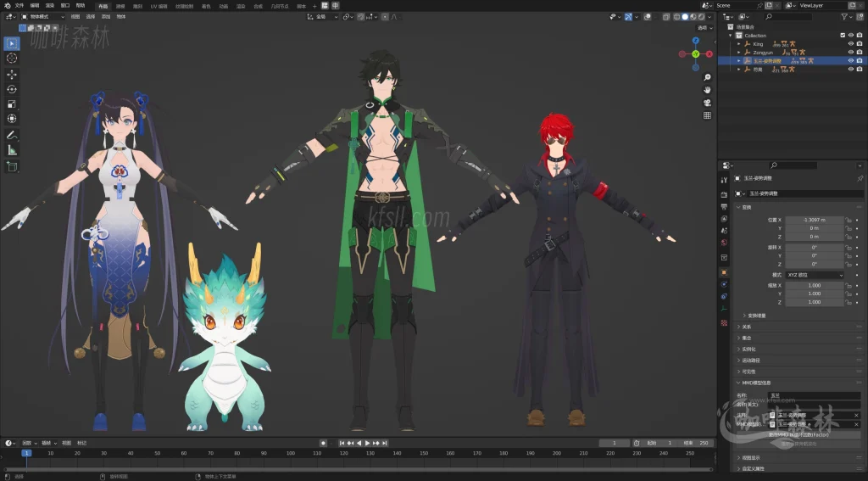Screen dimensions: 868x481
Task: Open the Scene properties tab
Action: point(724,231)
